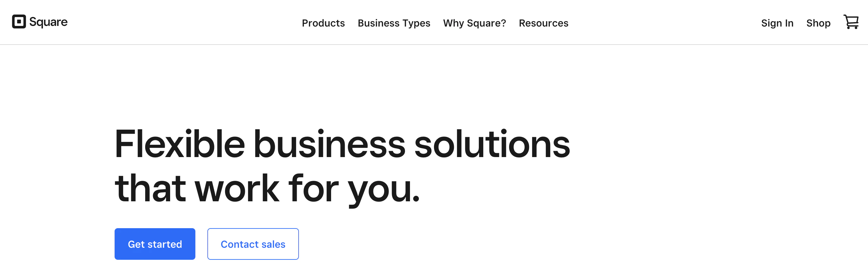The height and width of the screenshot is (280, 868).
Task: Open the Products menu
Action: point(323,23)
